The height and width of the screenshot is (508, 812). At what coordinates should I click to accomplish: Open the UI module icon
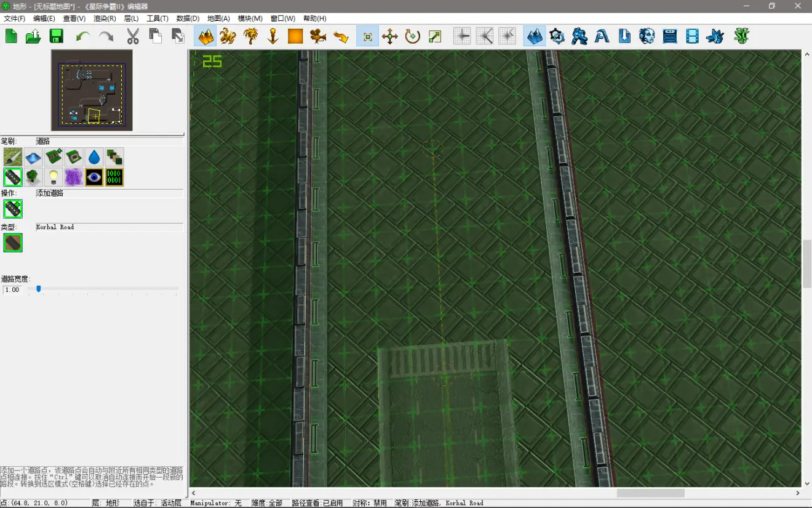[670, 36]
